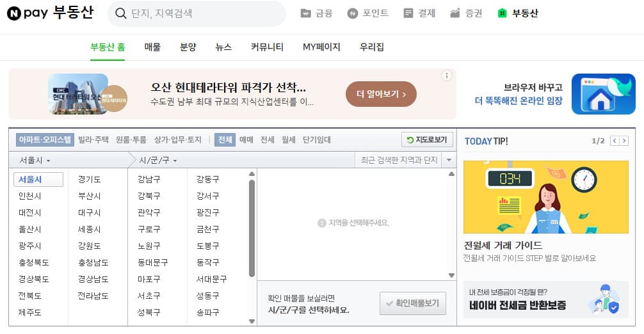Select 단기임대 deal type filter

[x=317, y=139]
